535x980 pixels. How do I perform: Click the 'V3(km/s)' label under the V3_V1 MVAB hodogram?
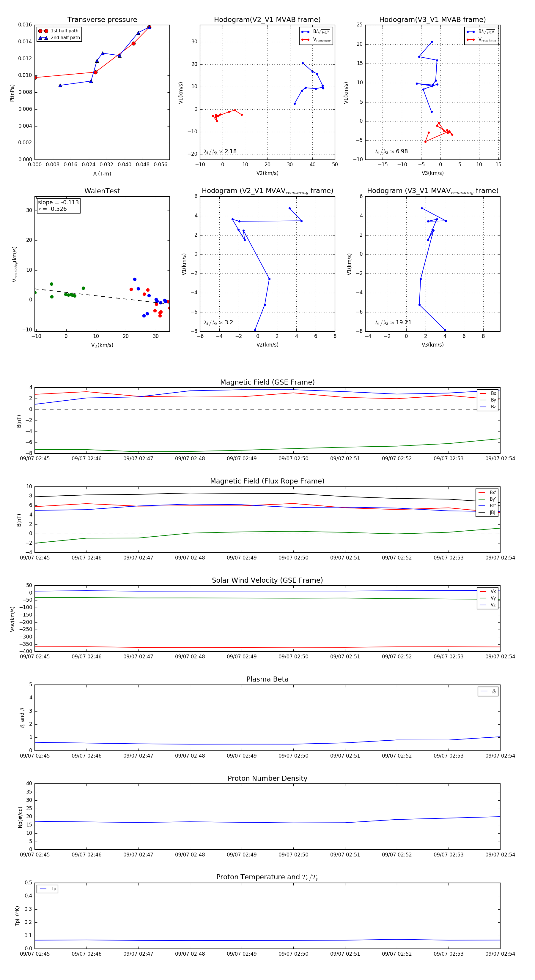coord(432,173)
